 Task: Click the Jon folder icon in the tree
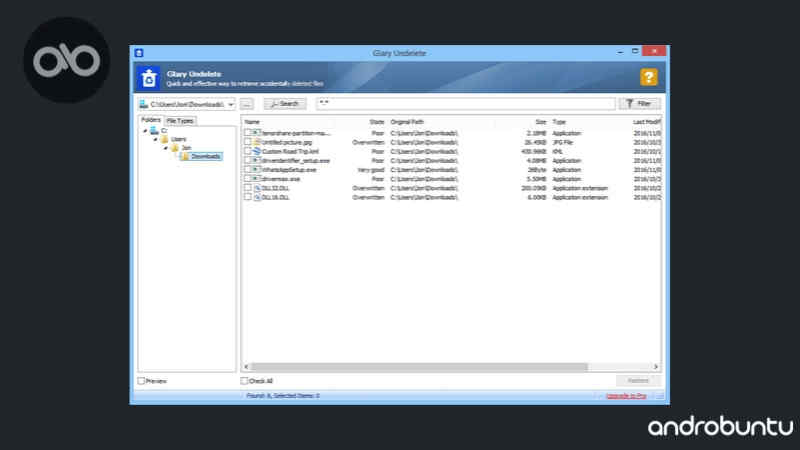[174, 147]
